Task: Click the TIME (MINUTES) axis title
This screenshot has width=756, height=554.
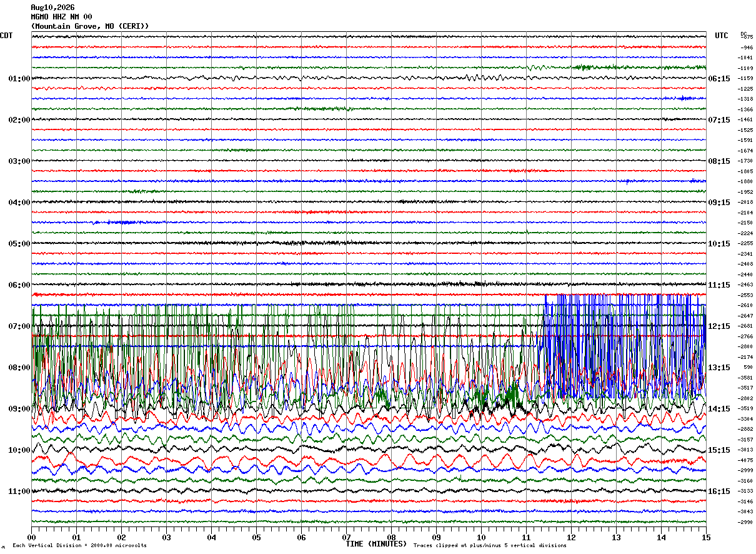Action: click(x=376, y=544)
